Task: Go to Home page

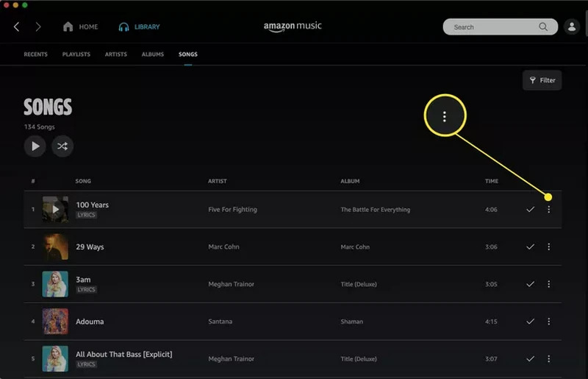Action: click(81, 27)
